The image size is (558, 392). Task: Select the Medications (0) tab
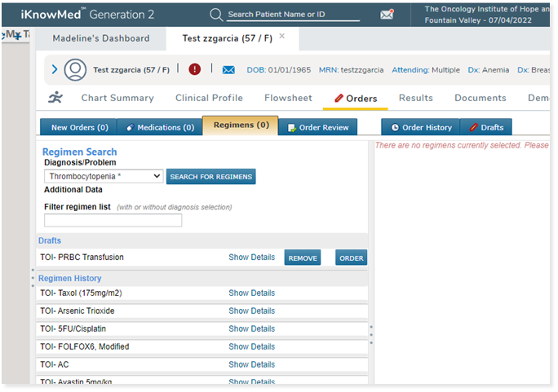[159, 127]
